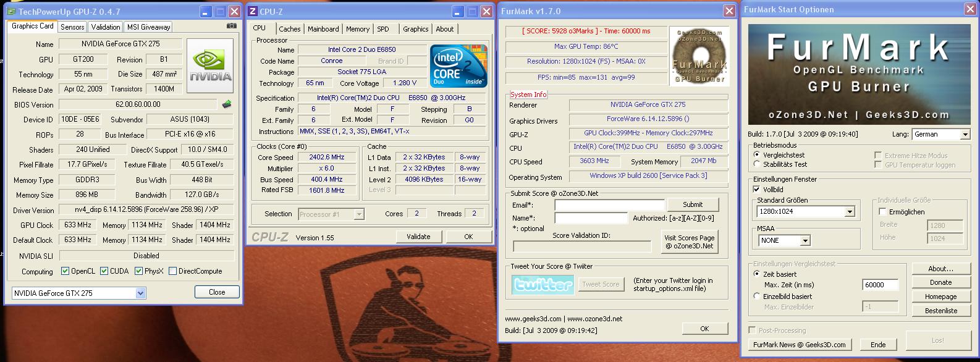Click the Ende button
The width and height of the screenshot is (980, 362).
point(878,345)
